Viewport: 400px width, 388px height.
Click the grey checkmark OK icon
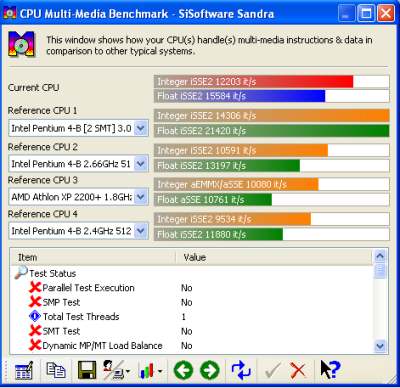point(272,370)
